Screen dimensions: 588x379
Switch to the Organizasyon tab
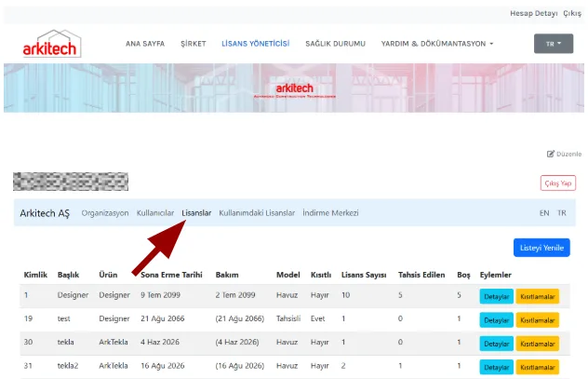[105, 212]
